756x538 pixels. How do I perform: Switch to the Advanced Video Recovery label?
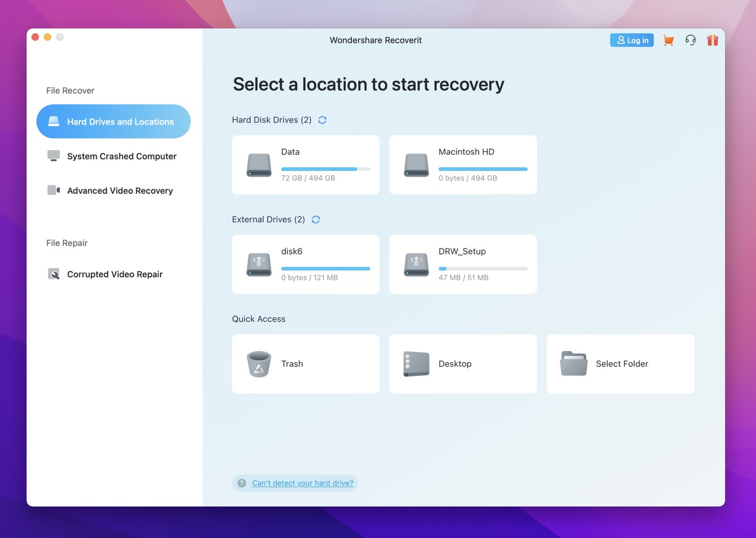(120, 191)
